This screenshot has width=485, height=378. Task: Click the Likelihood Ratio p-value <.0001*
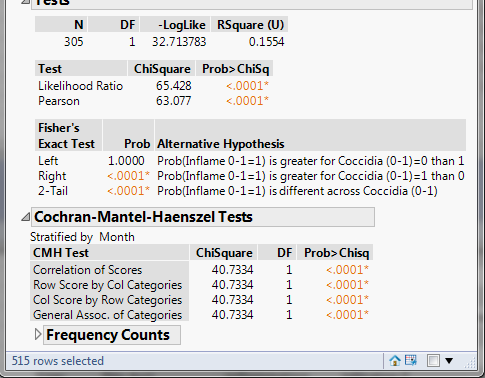[x=247, y=86]
